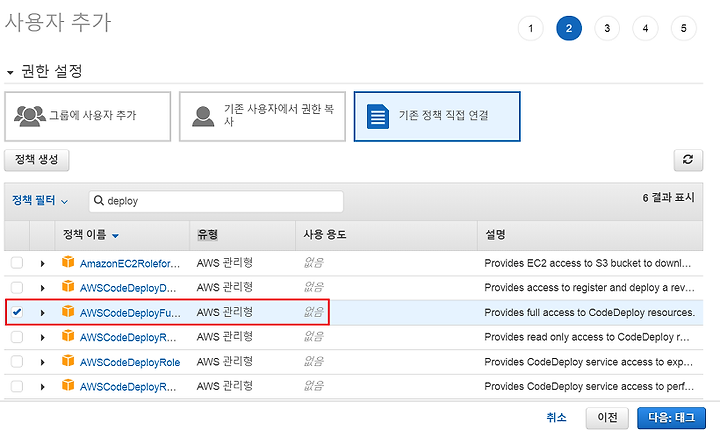Expand the AWSCodeDeployD policy row details
The height and width of the screenshot is (430, 720).
[42, 288]
